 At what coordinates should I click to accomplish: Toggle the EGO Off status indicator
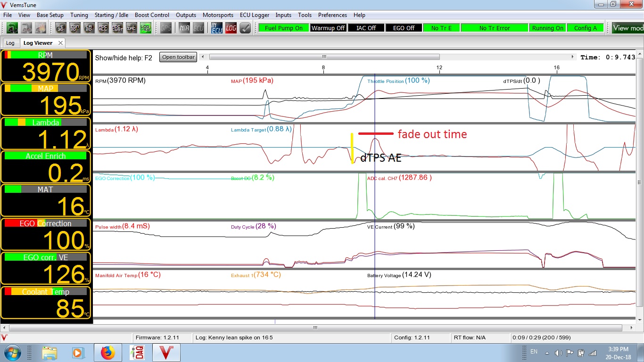tap(404, 28)
